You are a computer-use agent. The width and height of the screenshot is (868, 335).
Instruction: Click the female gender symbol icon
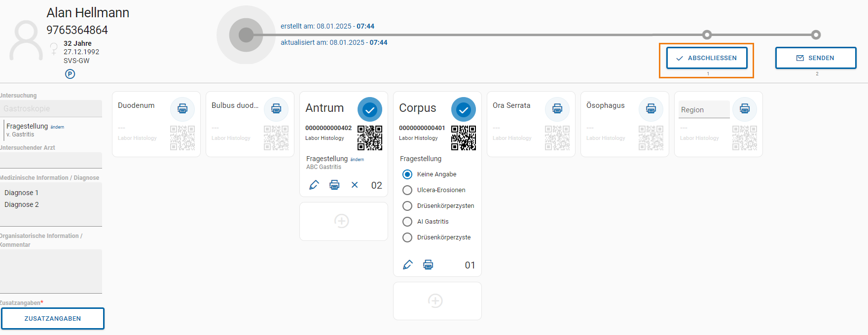[x=54, y=48]
